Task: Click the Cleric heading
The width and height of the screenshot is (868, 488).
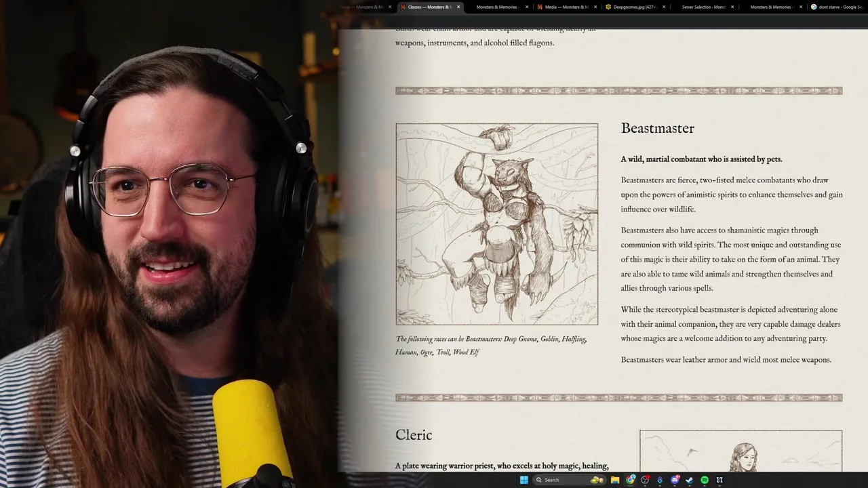Action: (414, 435)
